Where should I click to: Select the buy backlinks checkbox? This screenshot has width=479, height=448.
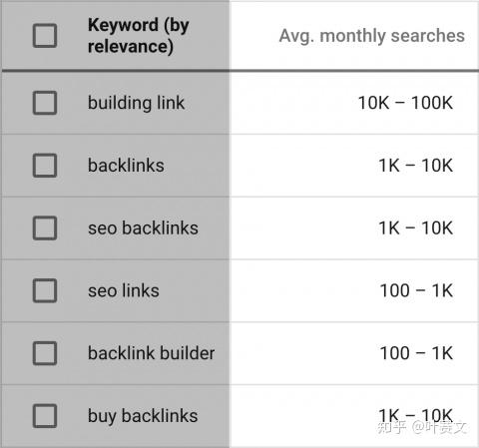point(45,416)
